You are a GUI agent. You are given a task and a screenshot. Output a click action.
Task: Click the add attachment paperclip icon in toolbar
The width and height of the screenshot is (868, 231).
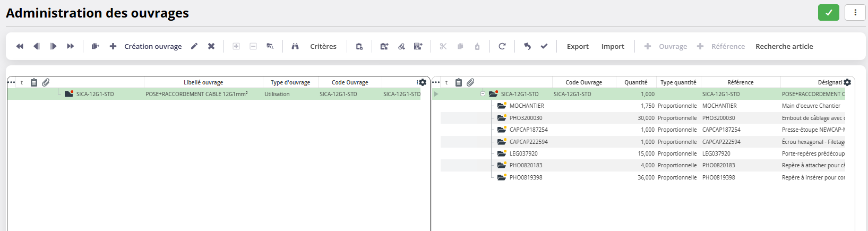[x=401, y=46]
